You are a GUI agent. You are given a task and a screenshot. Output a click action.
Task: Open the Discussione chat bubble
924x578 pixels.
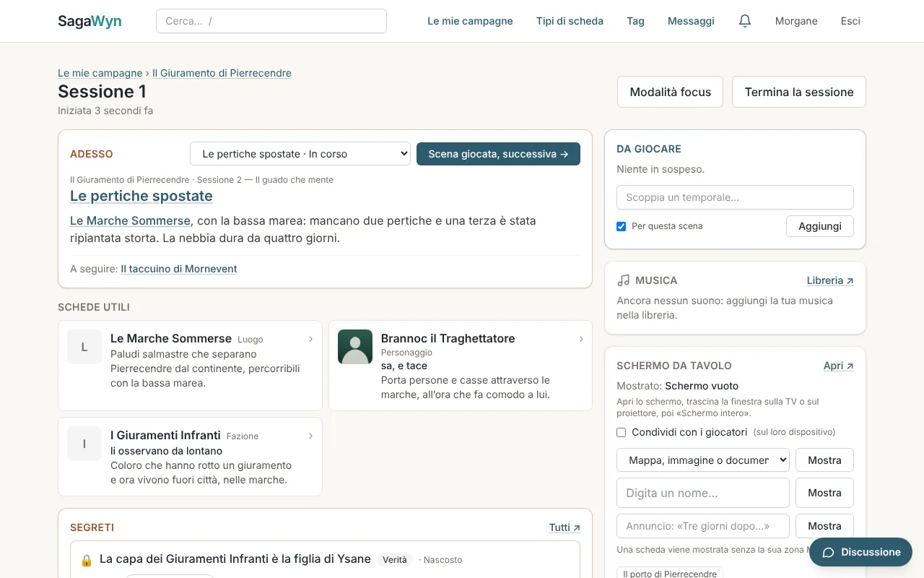860,552
